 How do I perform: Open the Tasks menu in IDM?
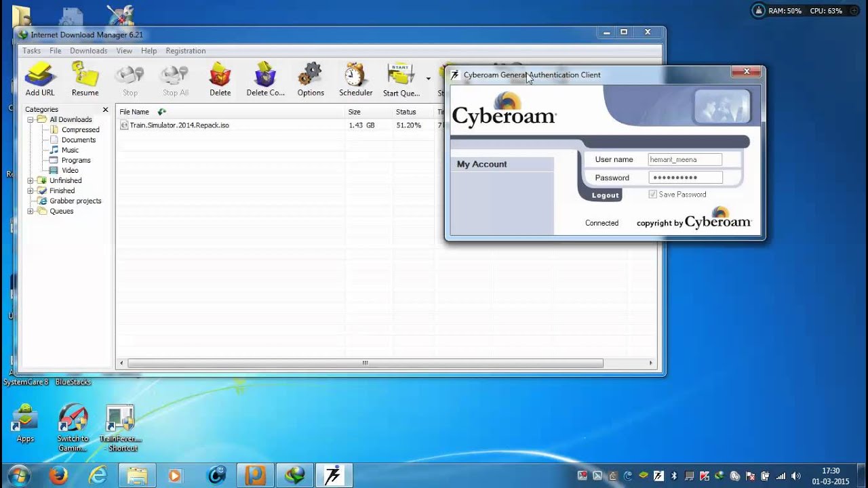pyautogui.click(x=31, y=51)
